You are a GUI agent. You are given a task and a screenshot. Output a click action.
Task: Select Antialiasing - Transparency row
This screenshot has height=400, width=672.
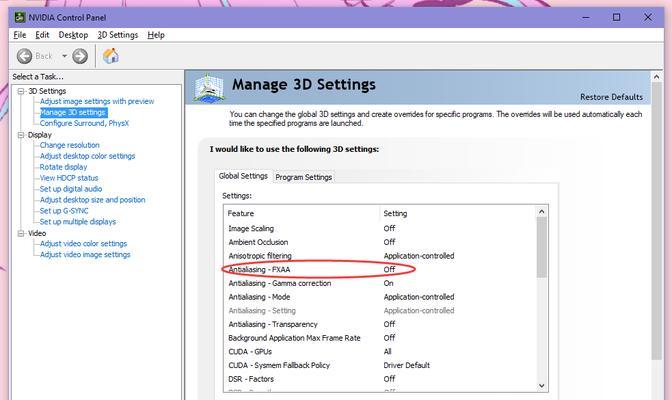[380, 325]
